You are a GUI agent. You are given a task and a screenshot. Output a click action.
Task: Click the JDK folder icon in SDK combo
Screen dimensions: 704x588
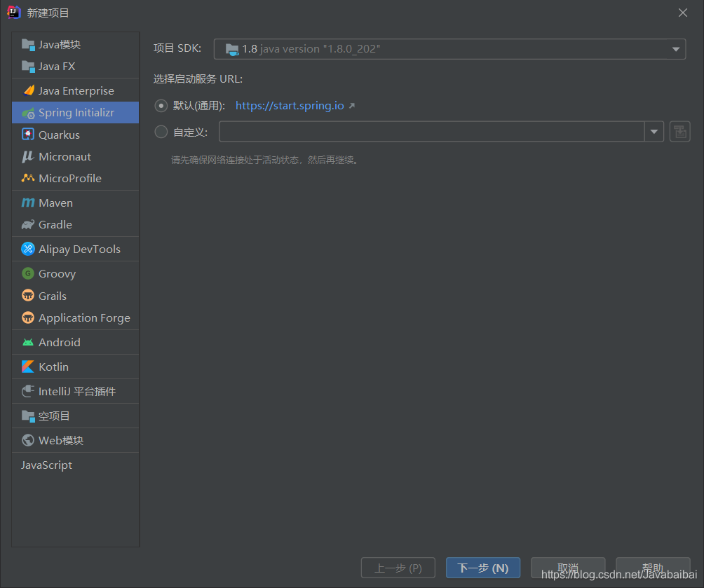(231, 49)
